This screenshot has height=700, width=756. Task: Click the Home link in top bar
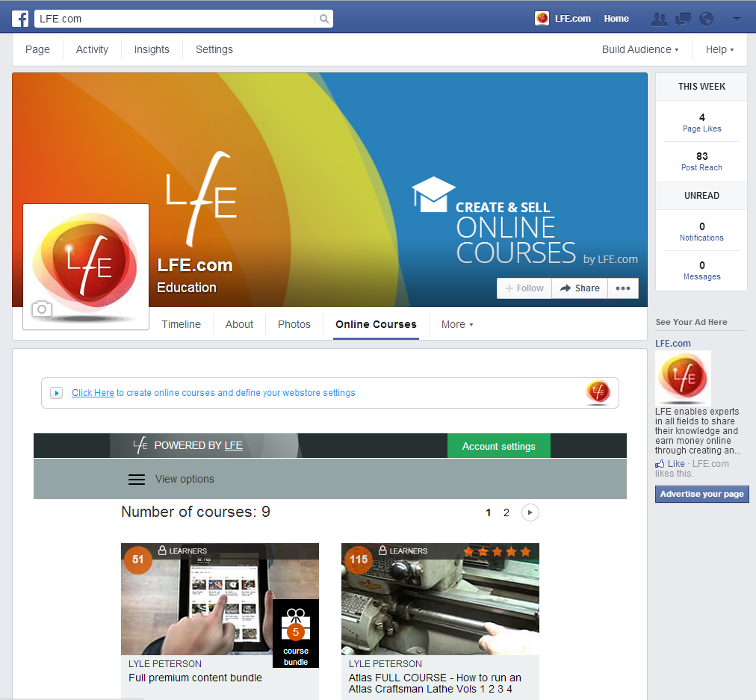coord(616,19)
